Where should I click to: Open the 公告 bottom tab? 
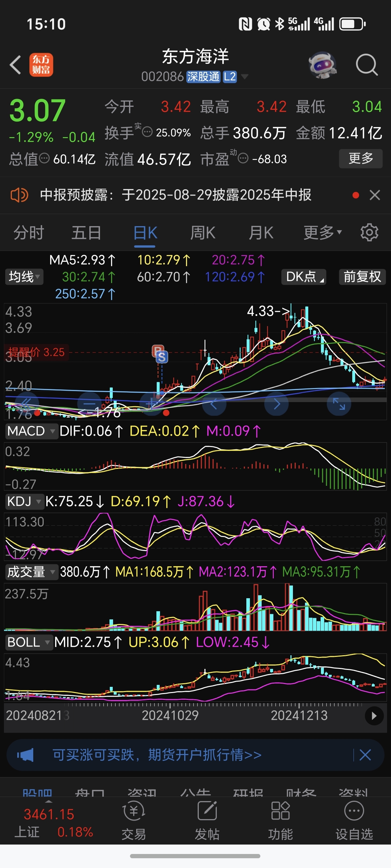[195, 792]
